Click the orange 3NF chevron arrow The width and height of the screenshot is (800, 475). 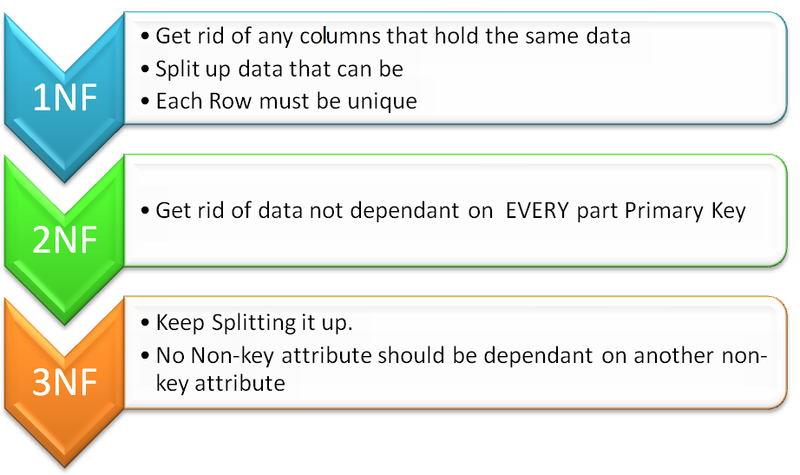click(x=64, y=382)
